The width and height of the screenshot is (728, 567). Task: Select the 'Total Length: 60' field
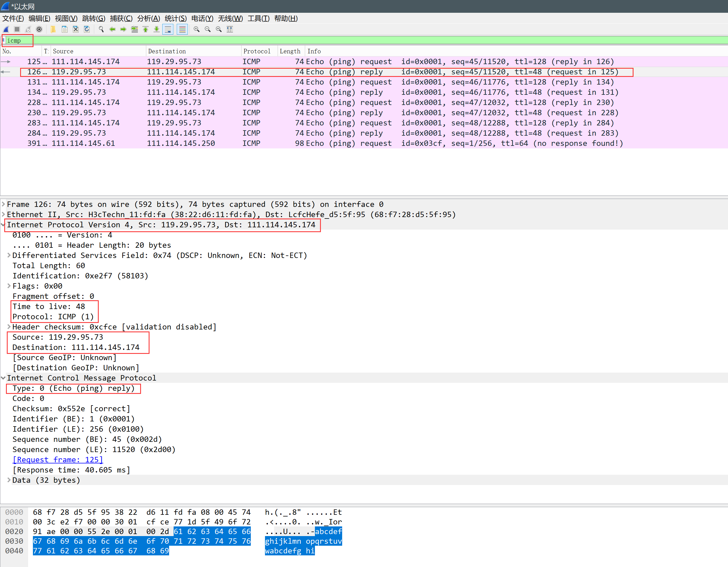(49, 266)
